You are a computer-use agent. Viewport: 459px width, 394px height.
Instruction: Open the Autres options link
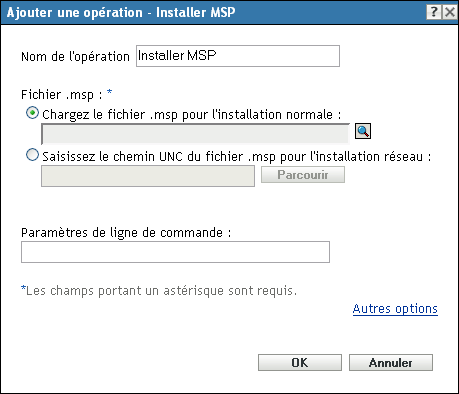[395, 309]
